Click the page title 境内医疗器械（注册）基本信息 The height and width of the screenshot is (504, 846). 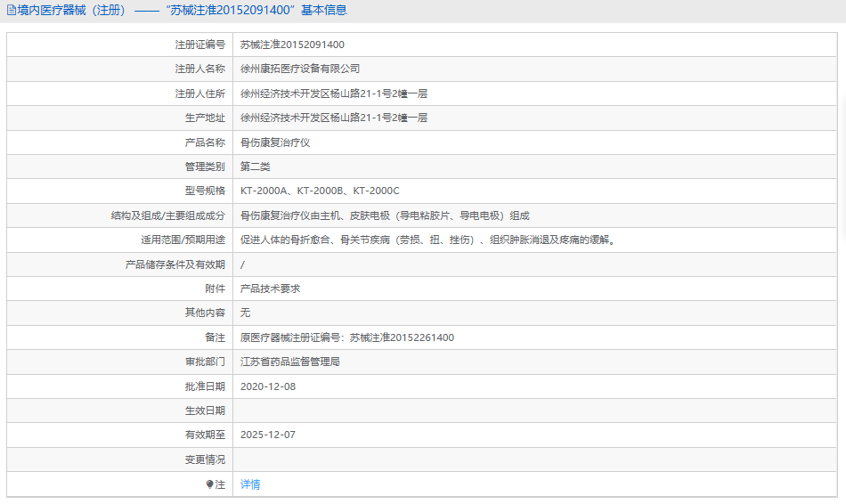[x=182, y=11]
